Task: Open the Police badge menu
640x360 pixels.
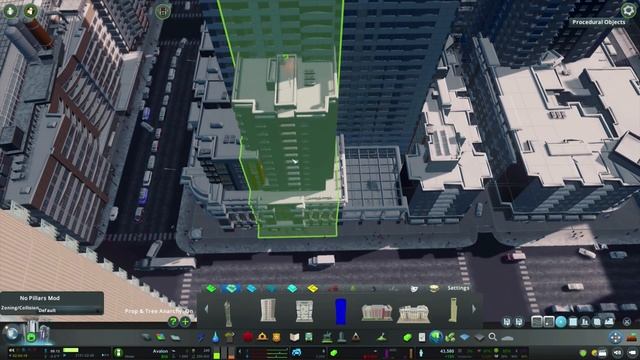Action: pyautogui.click(x=276, y=337)
